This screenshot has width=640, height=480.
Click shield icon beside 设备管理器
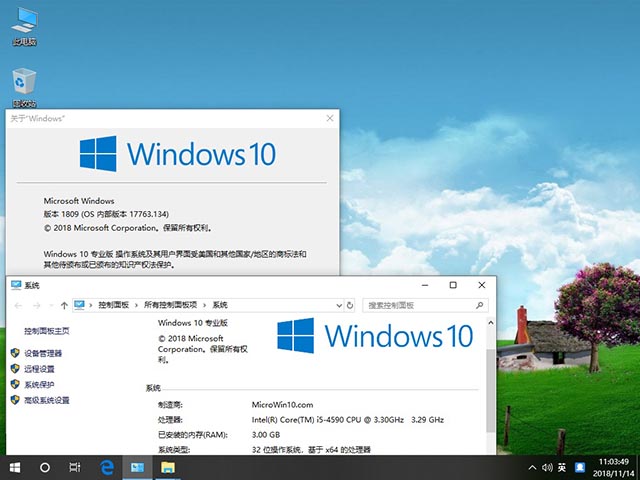point(15,353)
